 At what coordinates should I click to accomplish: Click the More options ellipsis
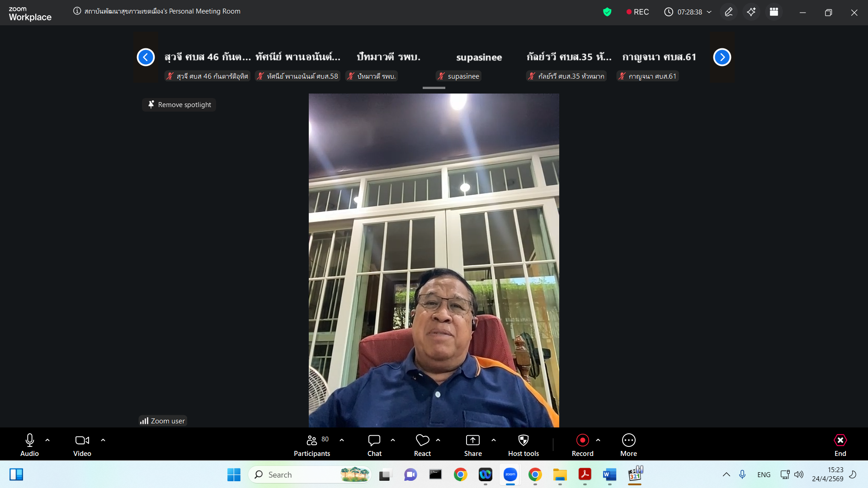click(x=628, y=445)
